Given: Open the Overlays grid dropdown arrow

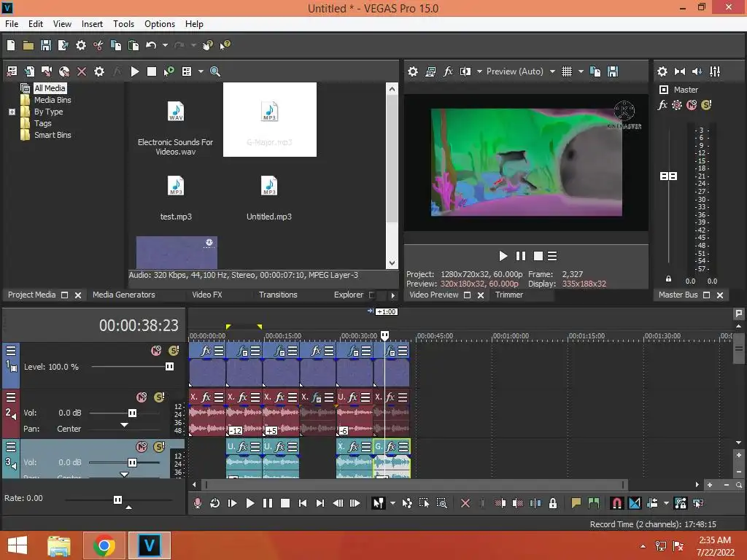Looking at the screenshot, I should 581,71.
